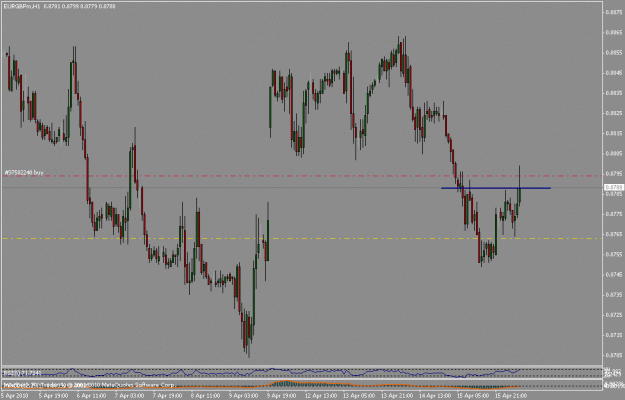Click the 6 Apr 11:00 time label
Screen dimensions: 625x400
(92, 396)
